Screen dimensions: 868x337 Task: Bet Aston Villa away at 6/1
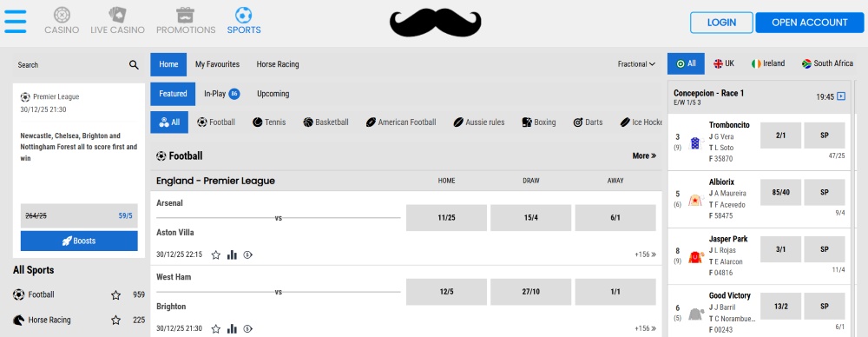(615, 218)
